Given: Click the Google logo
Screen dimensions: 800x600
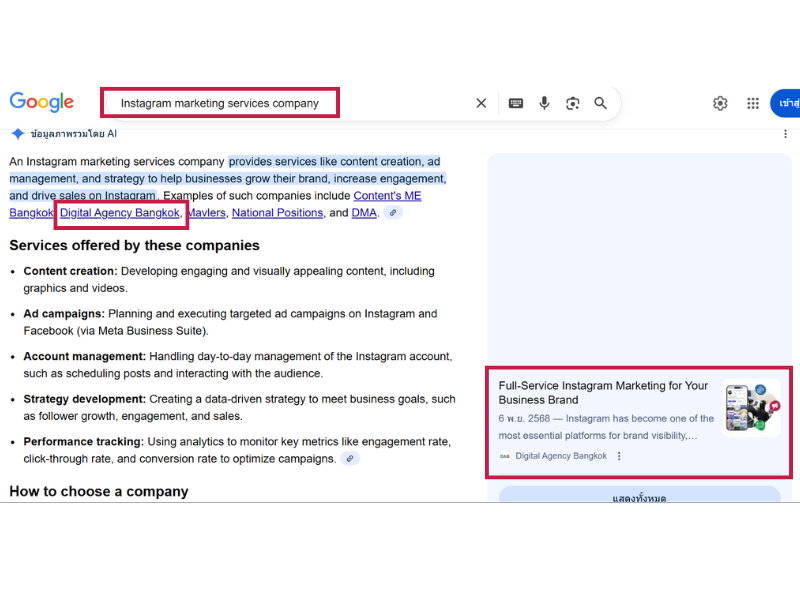Looking at the screenshot, I should 42,102.
